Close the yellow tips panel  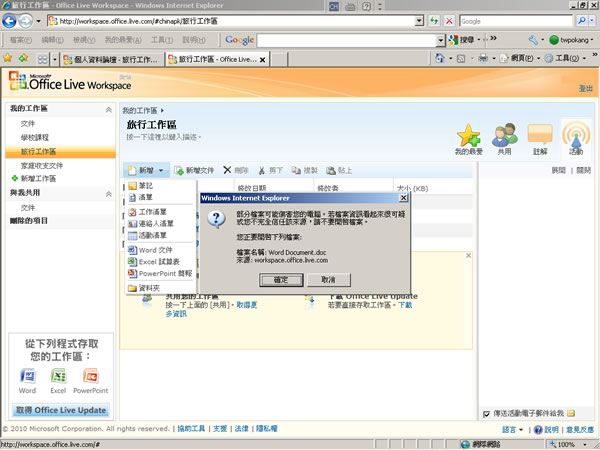coord(468,255)
